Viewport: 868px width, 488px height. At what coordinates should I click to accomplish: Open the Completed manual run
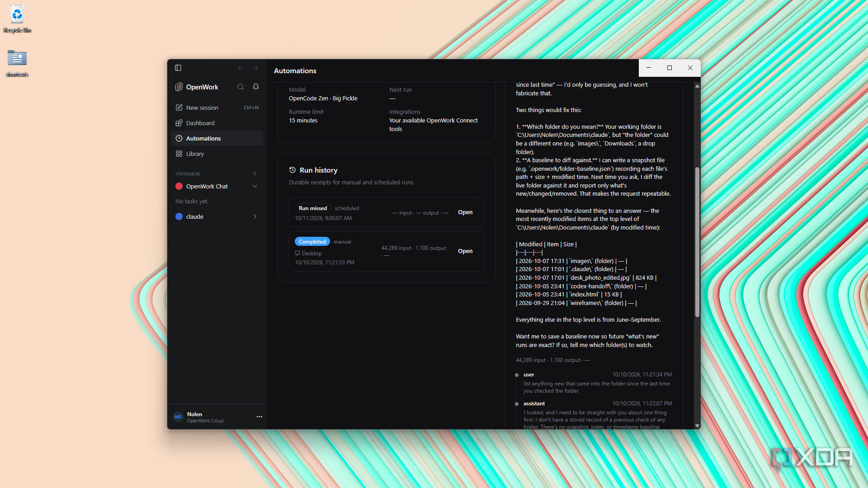pyautogui.click(x=465, y=251)
